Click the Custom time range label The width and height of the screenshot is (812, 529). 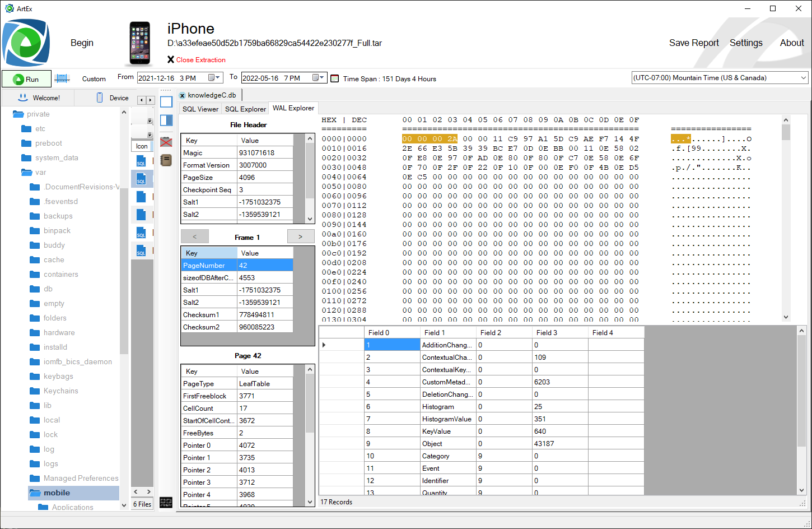click(94, 79)
